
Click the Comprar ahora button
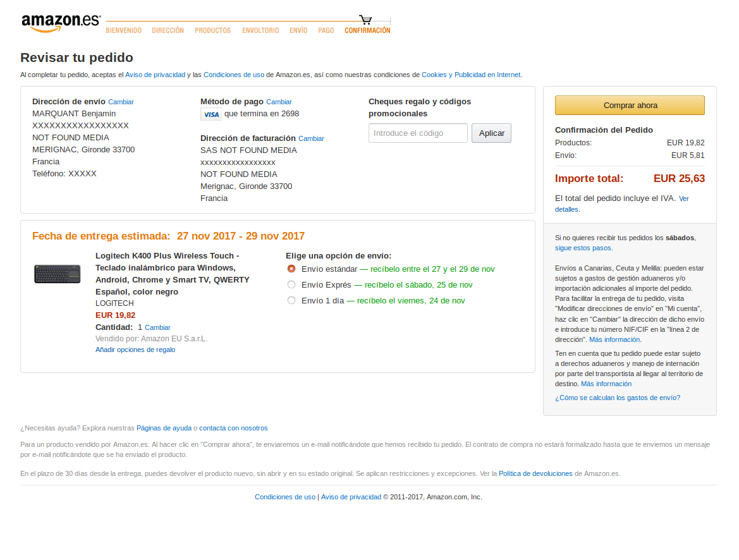(x=630, y=105)
